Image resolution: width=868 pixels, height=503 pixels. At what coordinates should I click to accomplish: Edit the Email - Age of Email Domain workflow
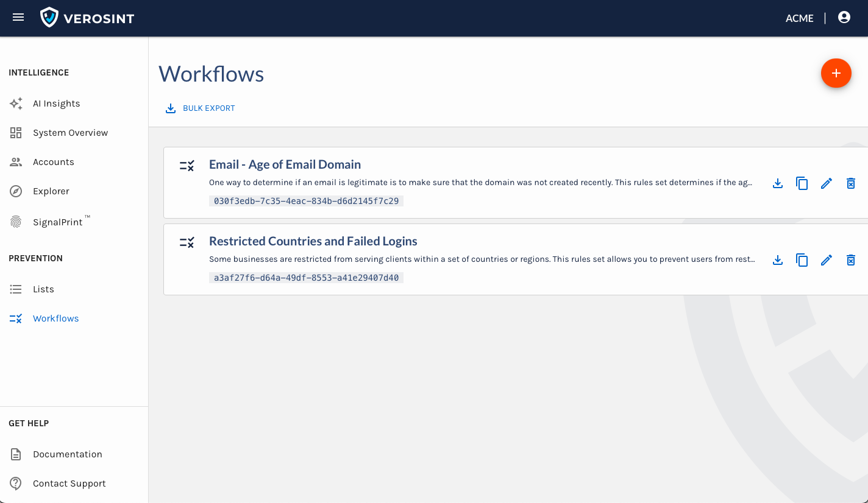(x=826, y=183)
